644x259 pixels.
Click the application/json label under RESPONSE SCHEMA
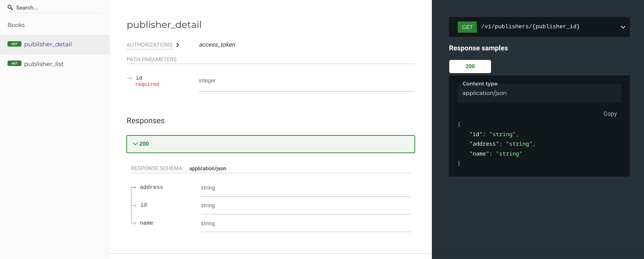(208, 168)
